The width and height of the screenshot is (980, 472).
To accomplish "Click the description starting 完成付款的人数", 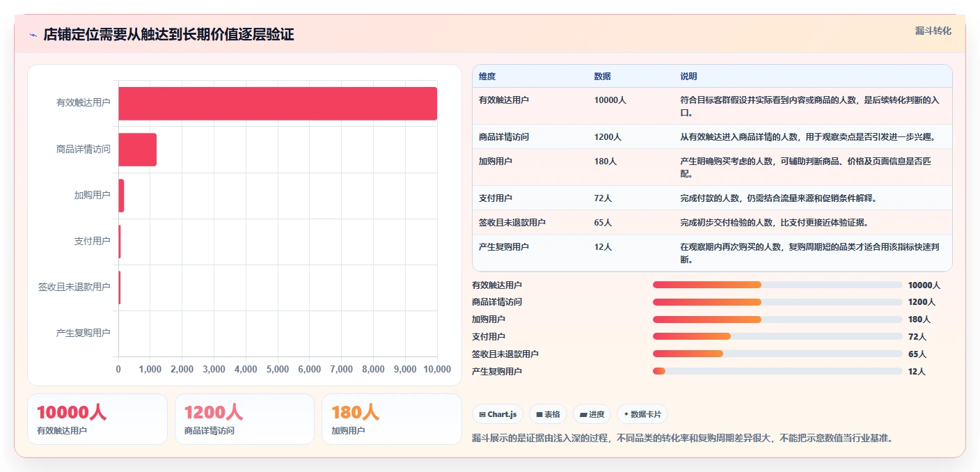I will coord(778,198).
